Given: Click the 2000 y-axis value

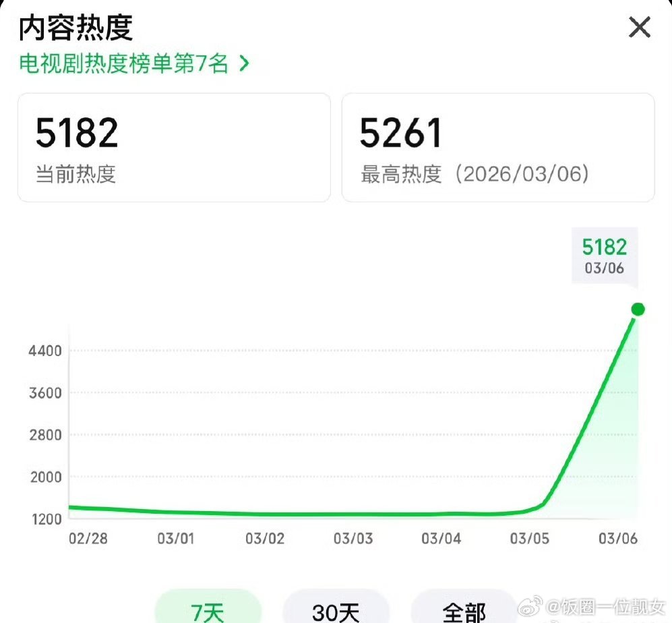Looking at the screenshot, I should tap(45, 477).
